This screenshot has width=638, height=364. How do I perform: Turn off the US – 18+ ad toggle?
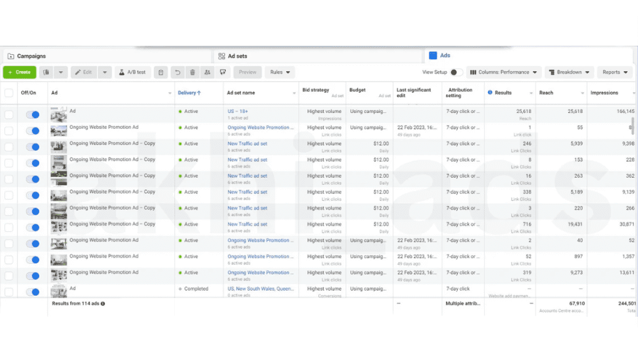click(33, 115)
